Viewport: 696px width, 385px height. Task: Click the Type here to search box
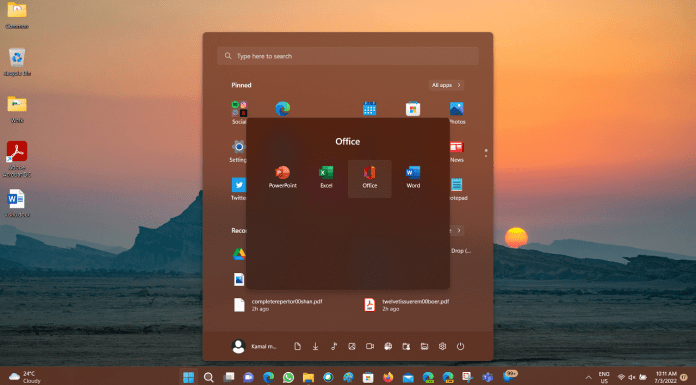(x=348, y=56)
